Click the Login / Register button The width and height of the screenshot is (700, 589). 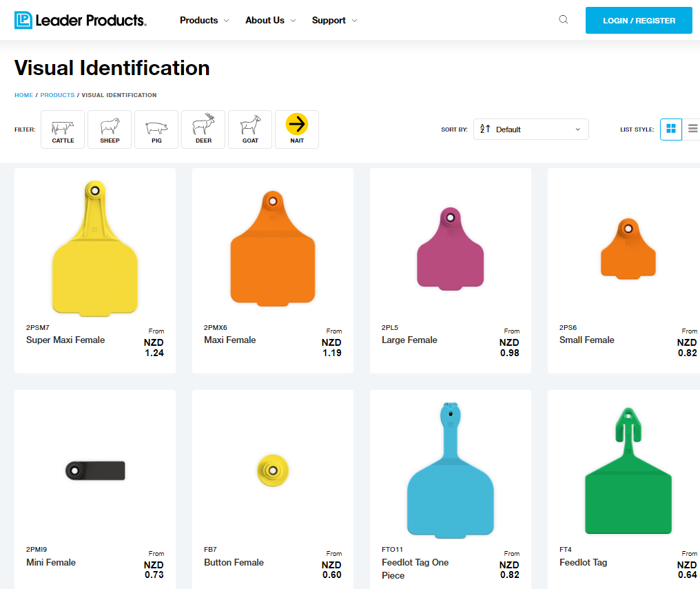(639, 21)
